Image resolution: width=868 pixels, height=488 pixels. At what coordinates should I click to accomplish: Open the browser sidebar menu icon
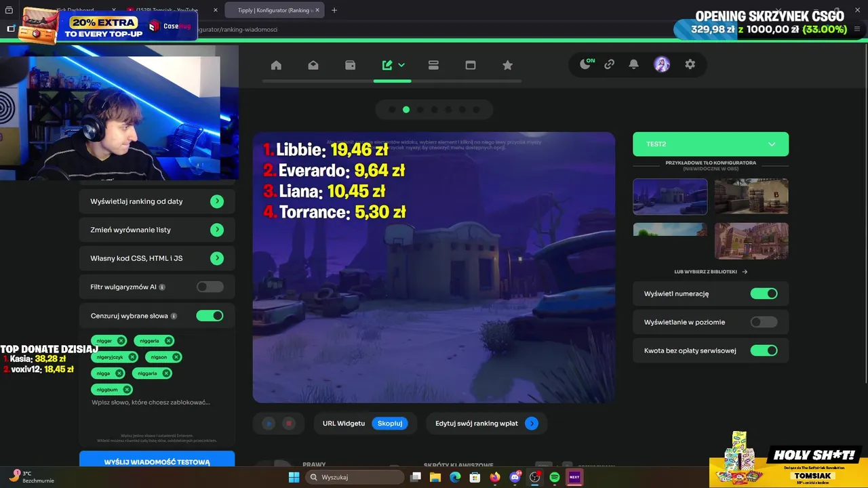point(11,28)
